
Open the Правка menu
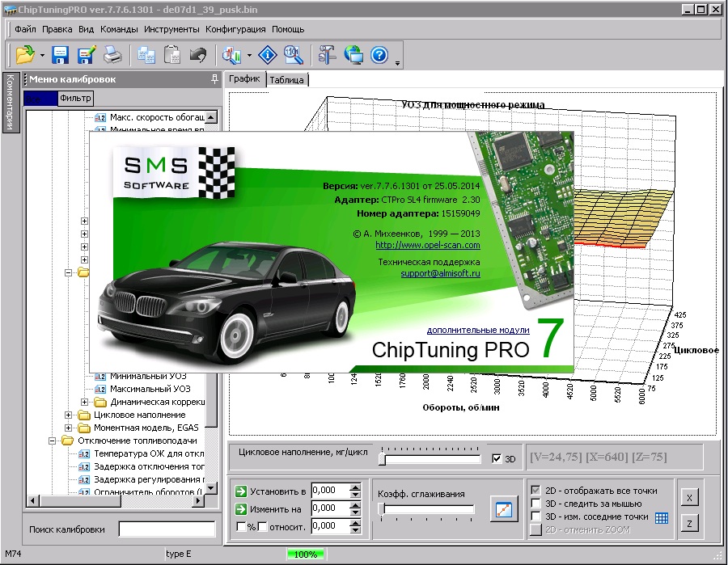[57, 29]
